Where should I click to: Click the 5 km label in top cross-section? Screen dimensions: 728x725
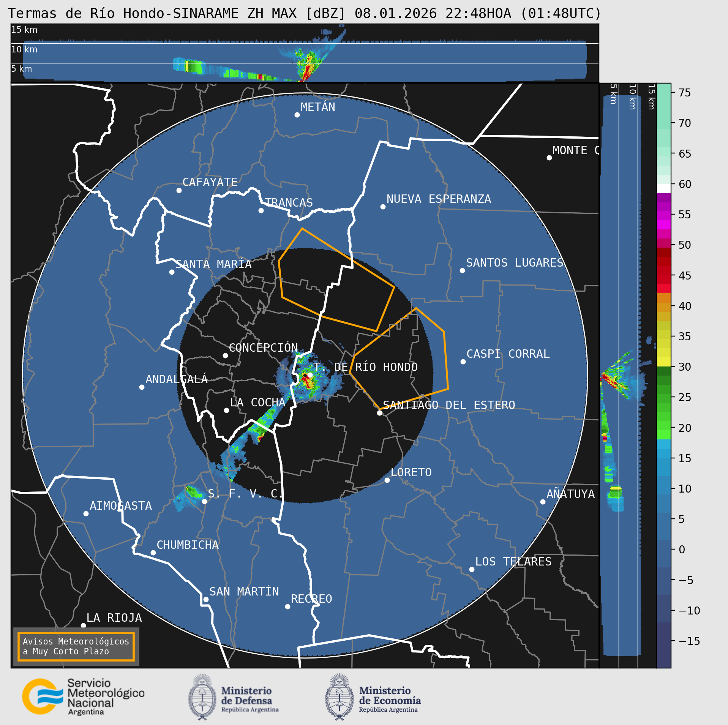[x=22, y=69]
